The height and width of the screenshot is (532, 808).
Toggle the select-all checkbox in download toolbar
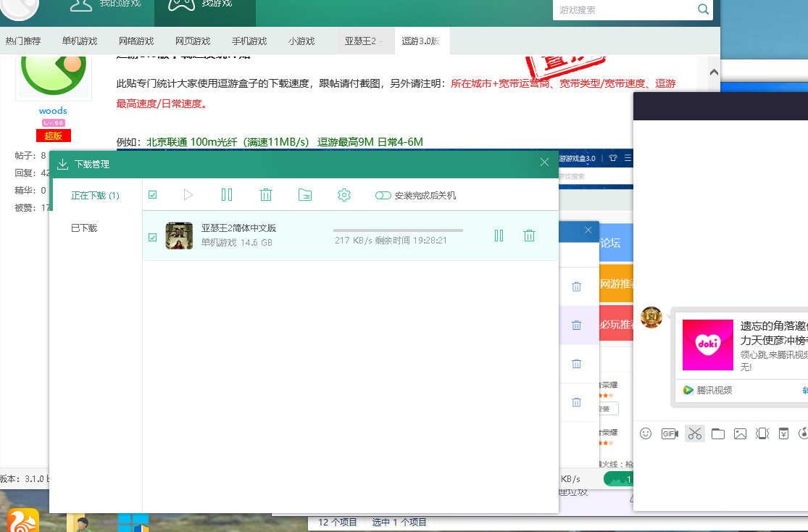[x=152, y=195]
